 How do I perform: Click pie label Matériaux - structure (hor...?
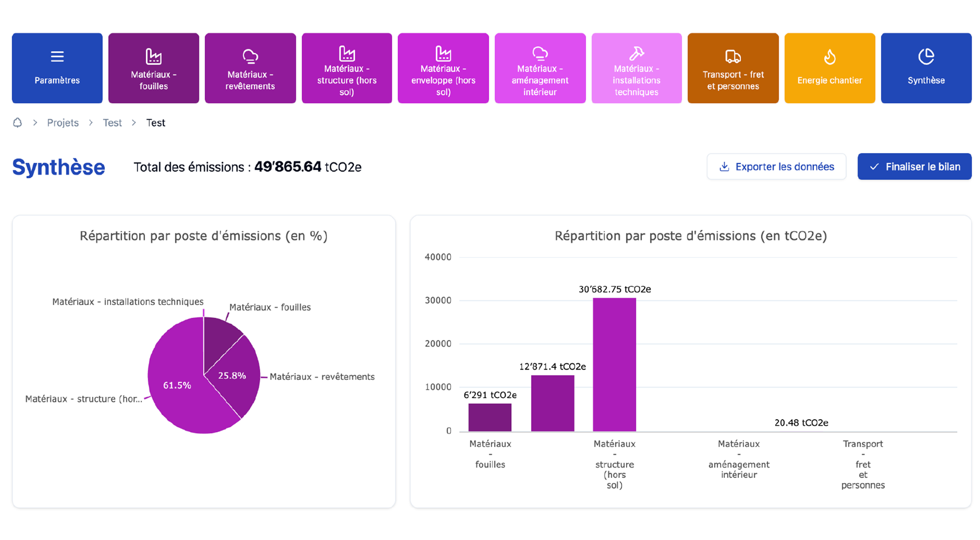(83, 399)
